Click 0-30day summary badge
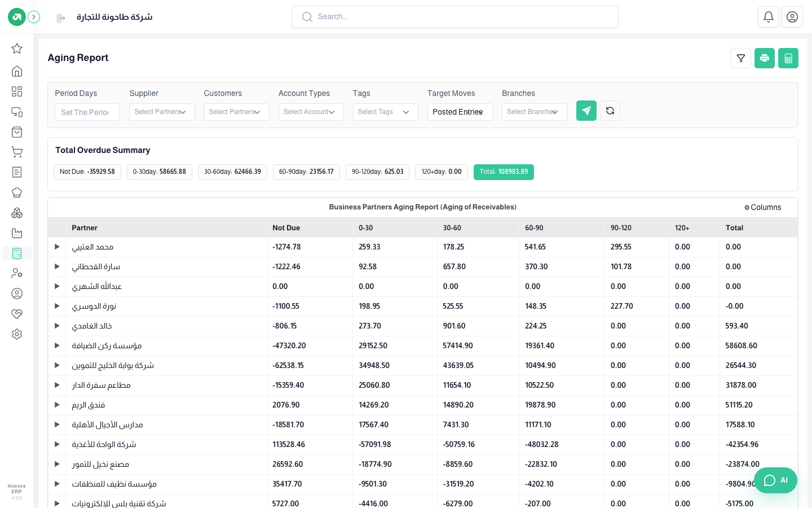Screen dimensions: 812x508 pos(160,172)
